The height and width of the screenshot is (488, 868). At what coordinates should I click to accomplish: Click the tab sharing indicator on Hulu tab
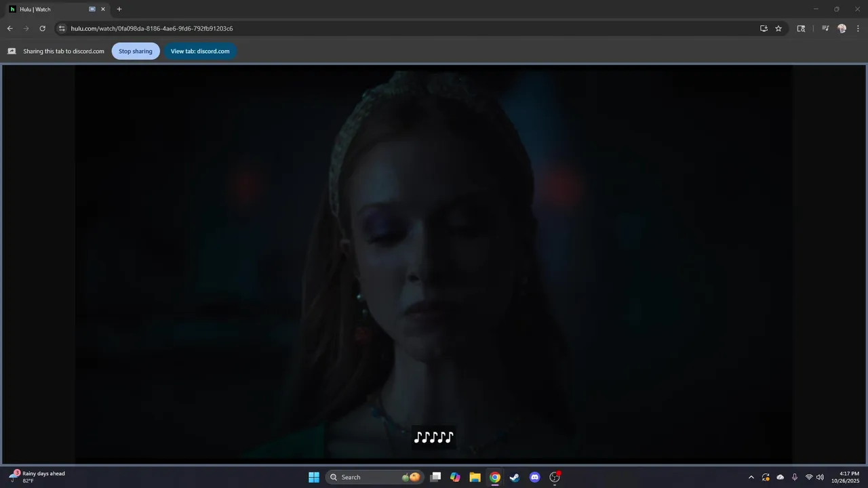pos(92,9)
